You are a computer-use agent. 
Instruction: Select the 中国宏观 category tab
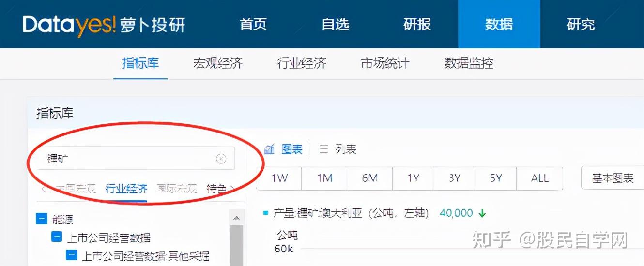[75, 189]
